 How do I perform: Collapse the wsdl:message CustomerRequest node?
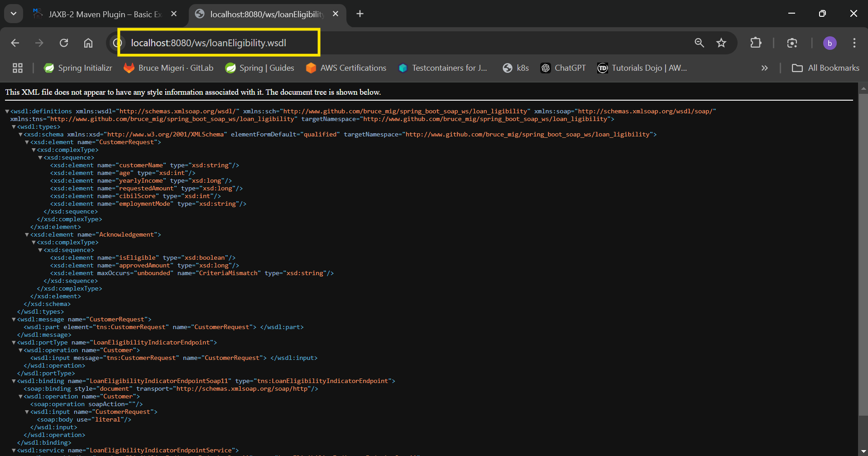coord(14,320)
